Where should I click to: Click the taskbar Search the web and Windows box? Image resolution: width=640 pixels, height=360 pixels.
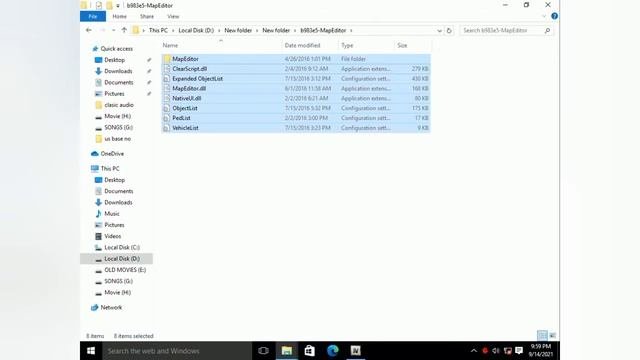point(177,351)
